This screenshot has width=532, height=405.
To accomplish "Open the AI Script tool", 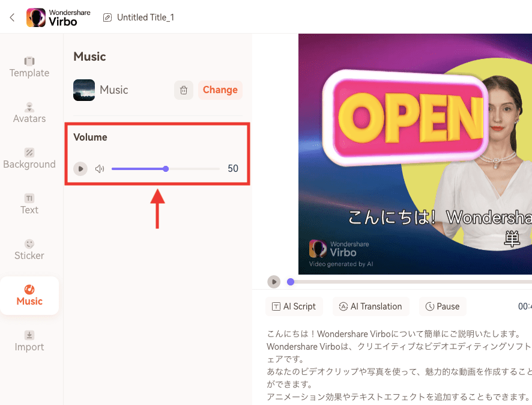I will [294, 306].
